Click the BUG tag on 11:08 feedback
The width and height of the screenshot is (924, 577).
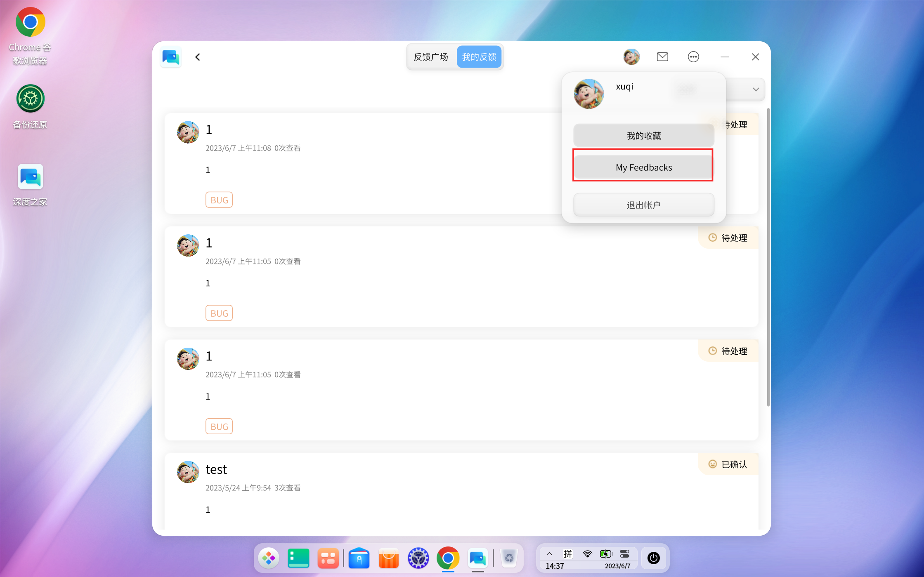(x=219, y=200)
